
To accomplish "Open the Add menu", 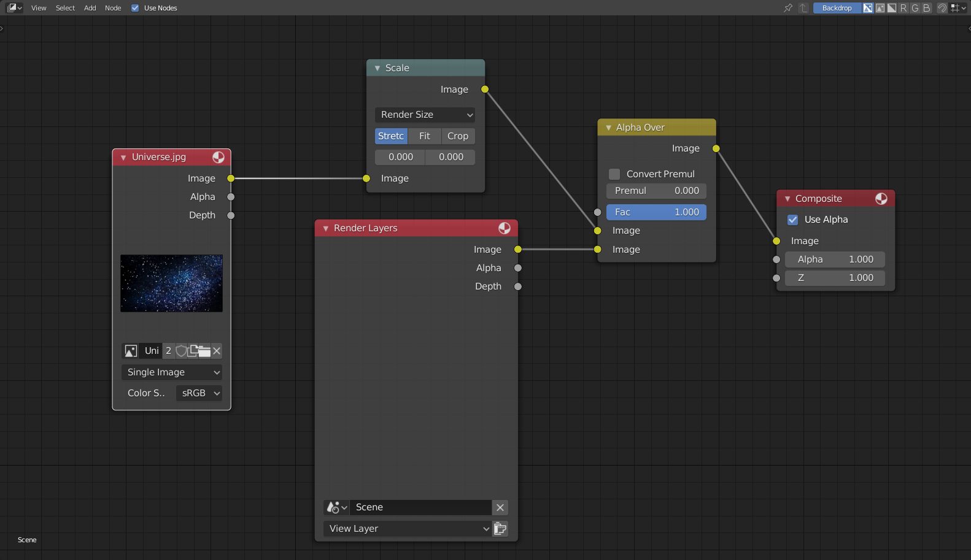I will pyautogui.click(x=90, y=8).
